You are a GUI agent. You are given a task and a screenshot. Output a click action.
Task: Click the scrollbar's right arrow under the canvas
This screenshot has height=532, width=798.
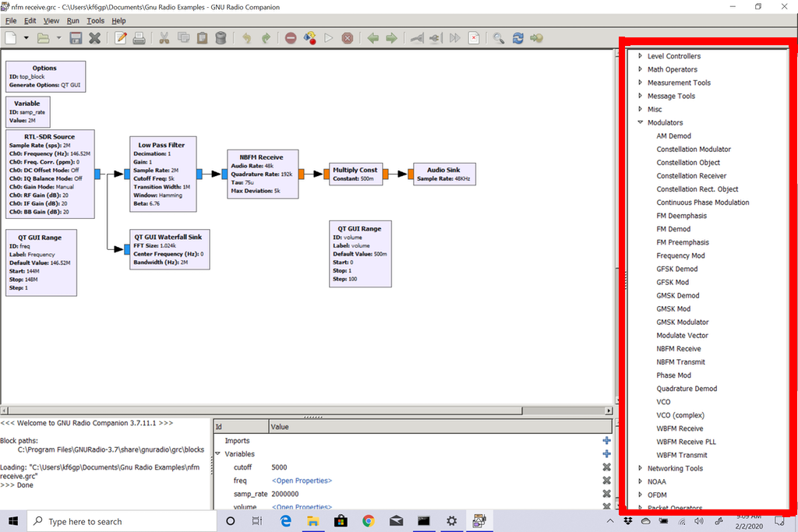click(609, 410)
